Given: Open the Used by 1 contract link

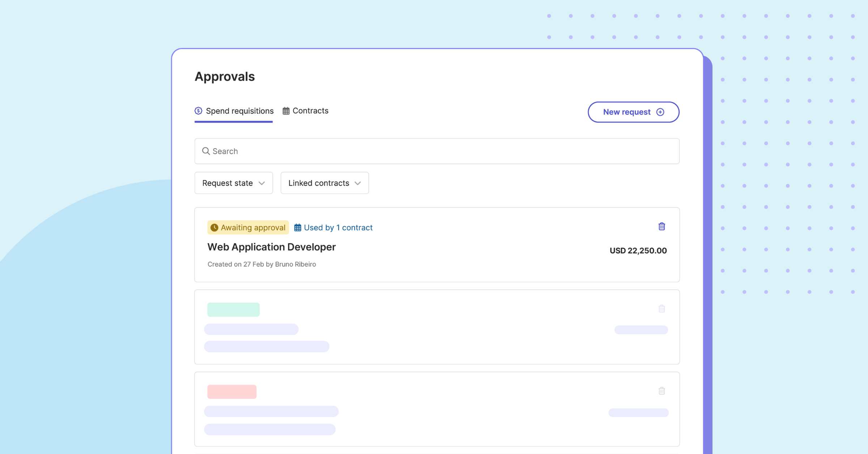Looking at the screenshot, I should 338,227.
